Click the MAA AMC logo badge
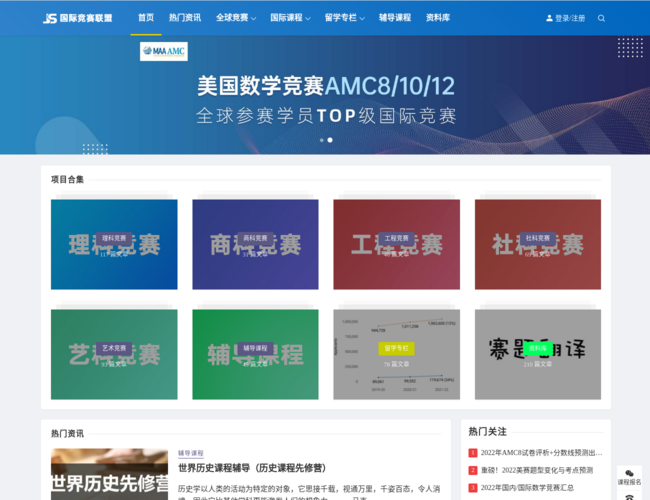Viewport: 650px width, 500px height. pyautogui.click(x=163, y=51)
